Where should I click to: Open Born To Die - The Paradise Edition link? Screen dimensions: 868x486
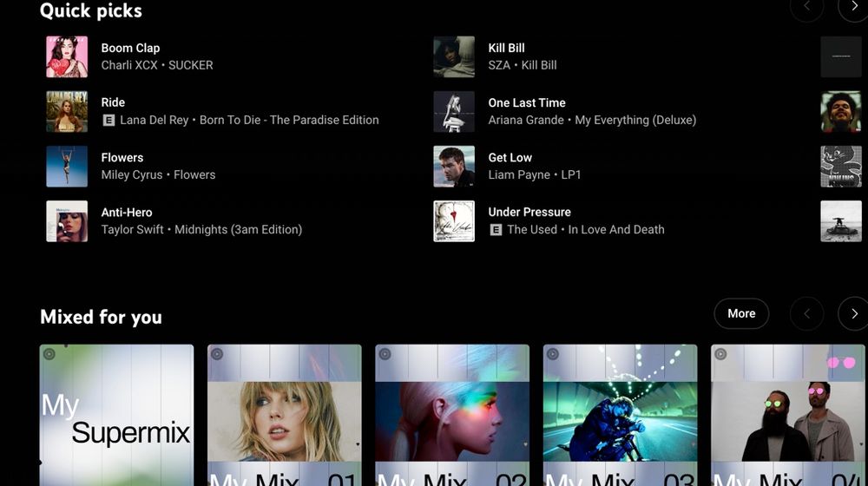coord(289,120)
